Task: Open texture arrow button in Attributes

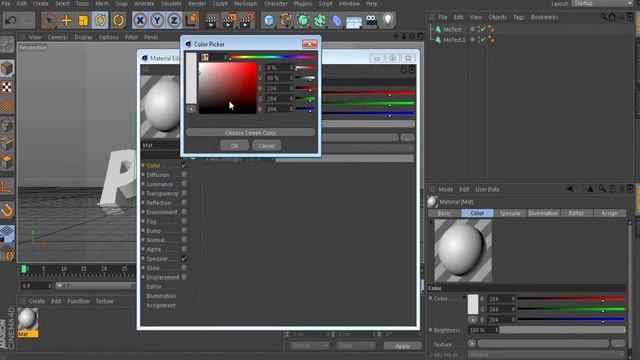Action: (472, 344)
